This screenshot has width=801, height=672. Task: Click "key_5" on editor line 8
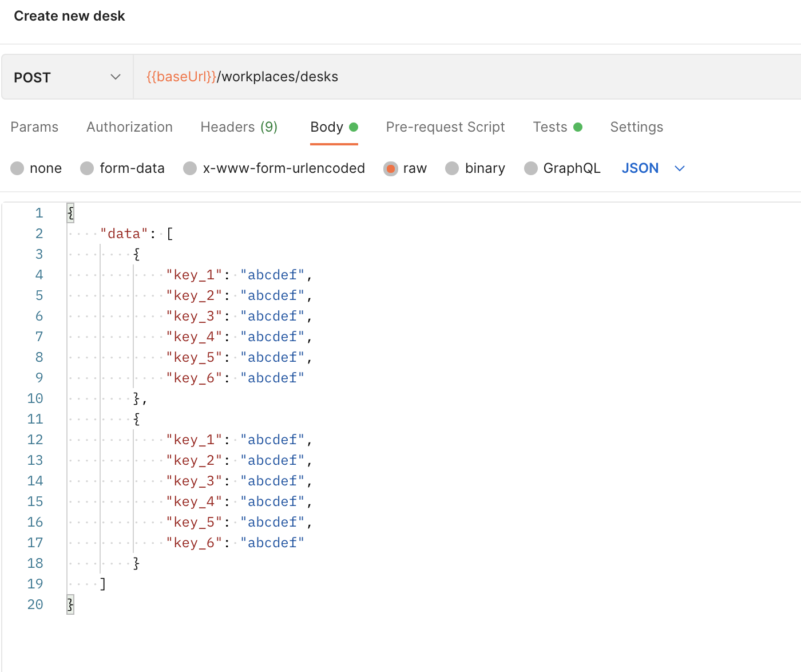(x=194, y=357)
